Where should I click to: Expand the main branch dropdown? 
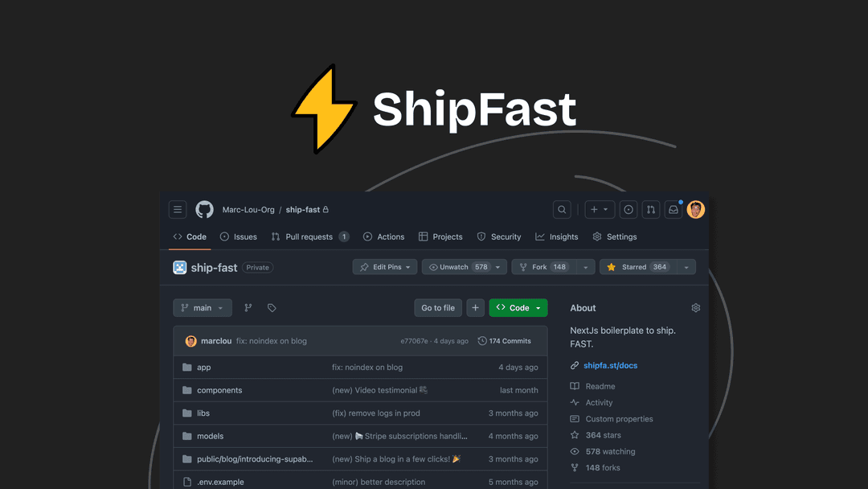(203, 308)
